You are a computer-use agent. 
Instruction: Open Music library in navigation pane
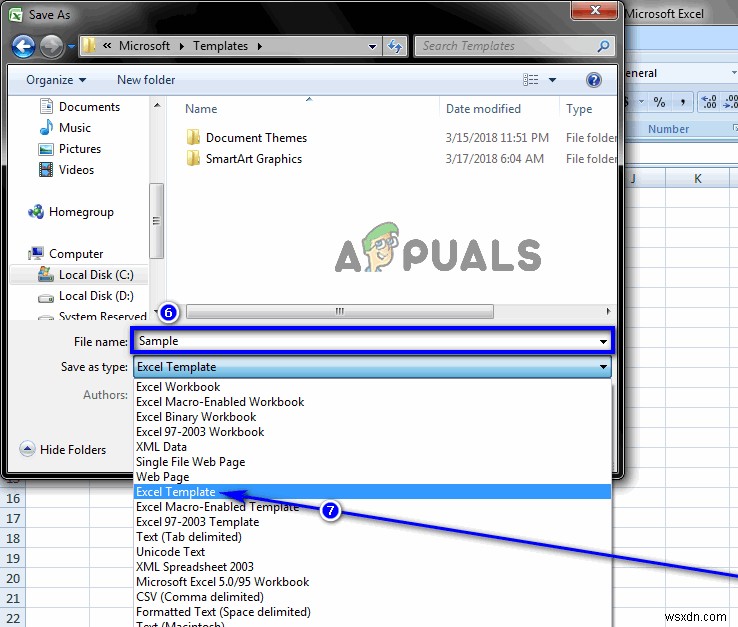click(x=65, y=128)
